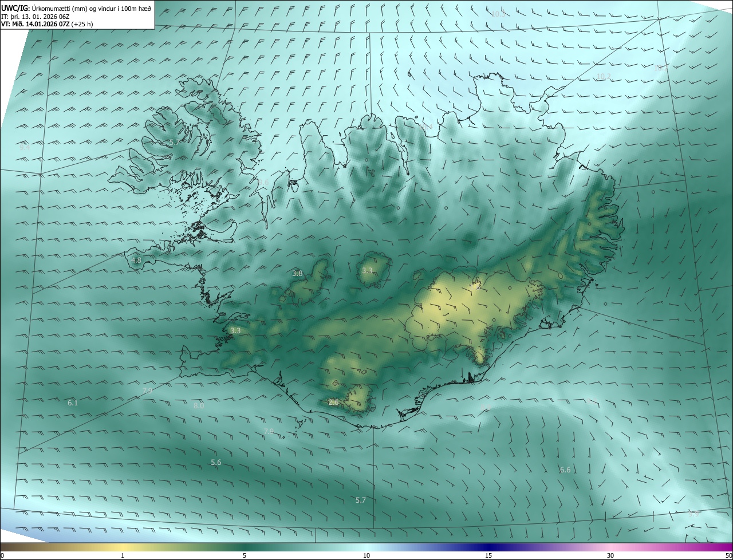
Task: Click the 5 tick on the color scale
Action: [245, 555]
